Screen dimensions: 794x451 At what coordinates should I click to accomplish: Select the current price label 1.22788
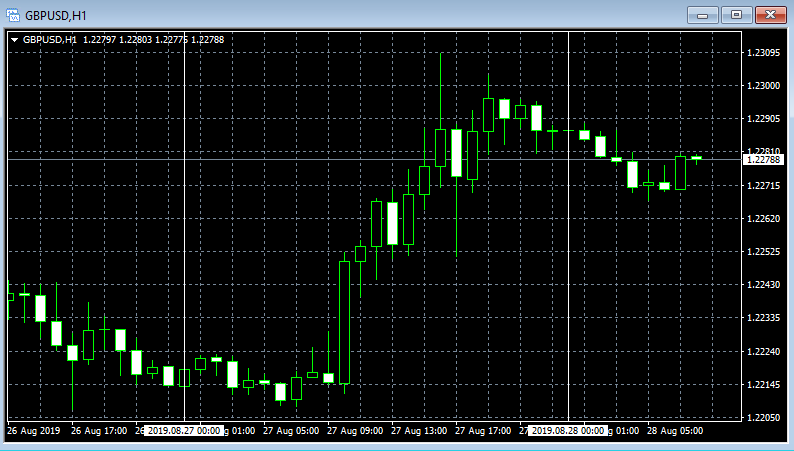pos(763,160)
